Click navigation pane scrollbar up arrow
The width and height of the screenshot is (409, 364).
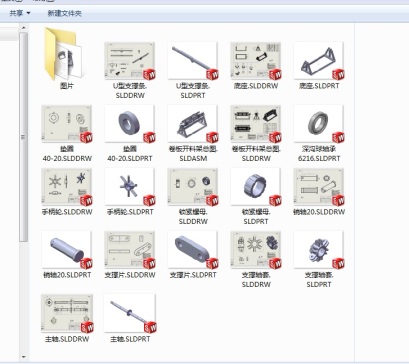pos(23,28)
